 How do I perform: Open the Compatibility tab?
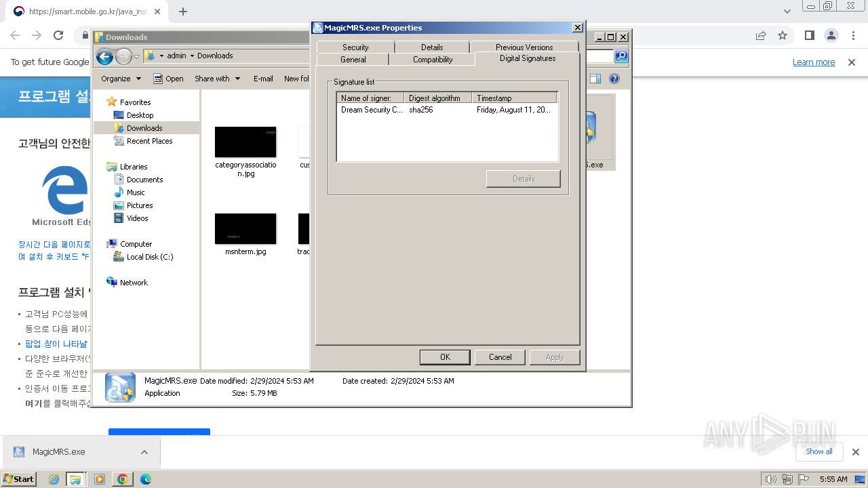point(433,59)
